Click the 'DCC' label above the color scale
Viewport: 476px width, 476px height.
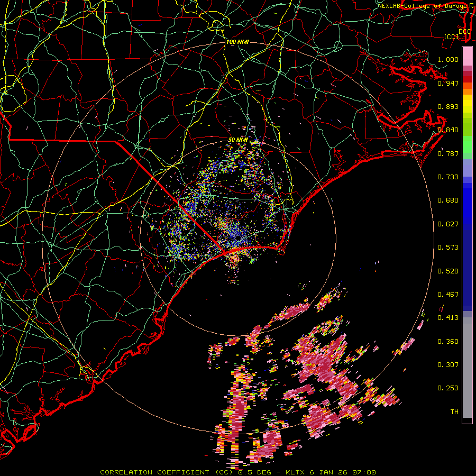tap(464, 32)
